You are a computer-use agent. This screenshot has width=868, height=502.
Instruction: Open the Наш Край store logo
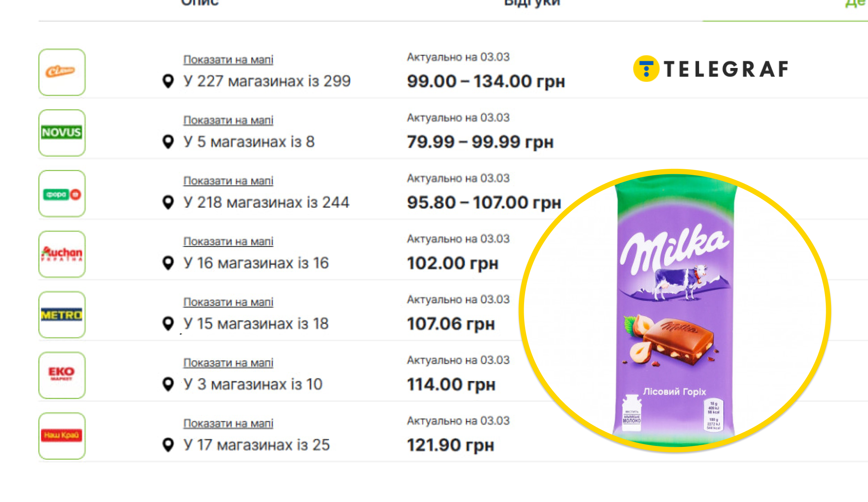pyautogui.click(x=62, y=436)
